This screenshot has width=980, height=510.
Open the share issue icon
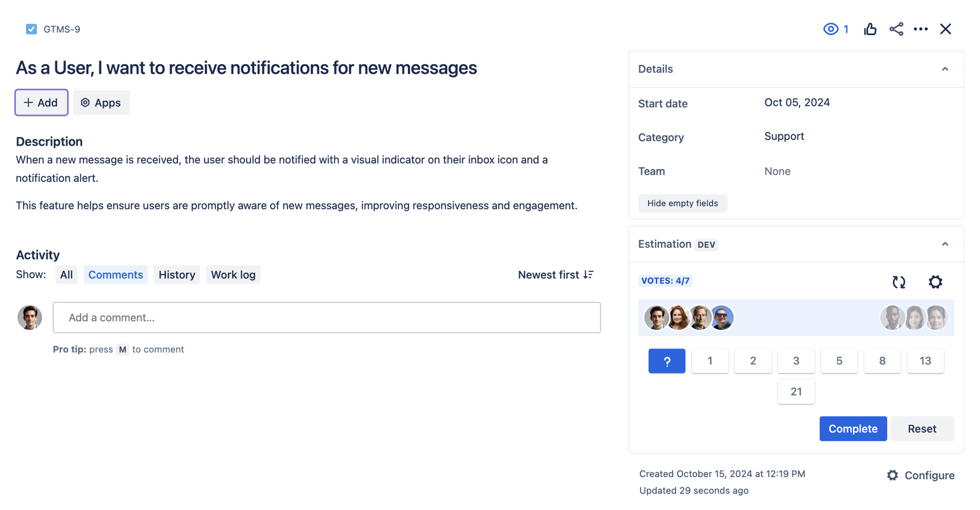[896, 29]
